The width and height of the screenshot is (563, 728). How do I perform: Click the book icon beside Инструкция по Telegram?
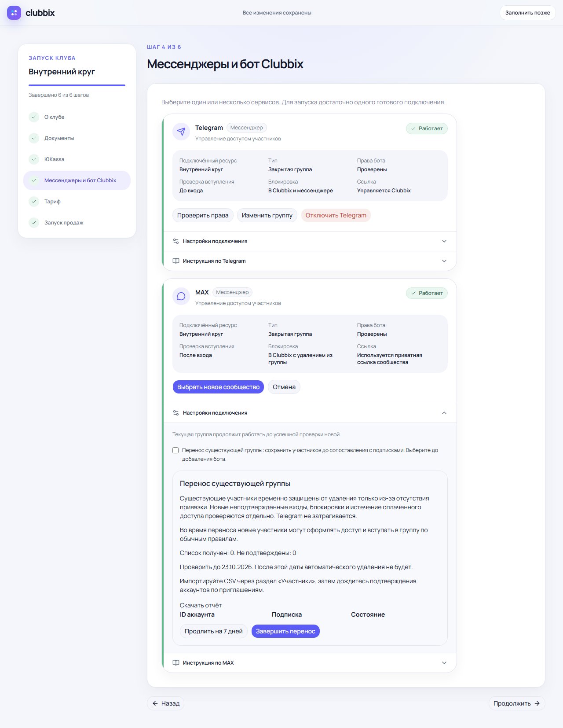tap(176, 261)
